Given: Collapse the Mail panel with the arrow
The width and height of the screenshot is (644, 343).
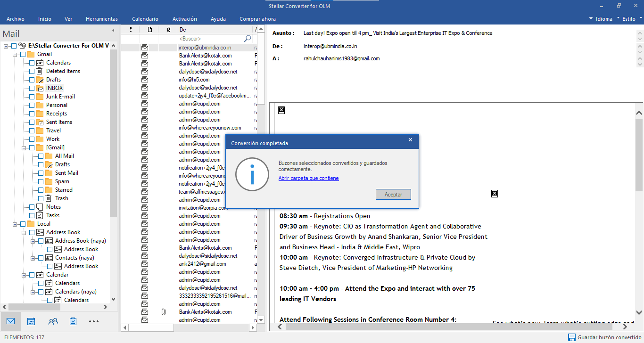Looking at the screenshot, I should tap(113, 31).
